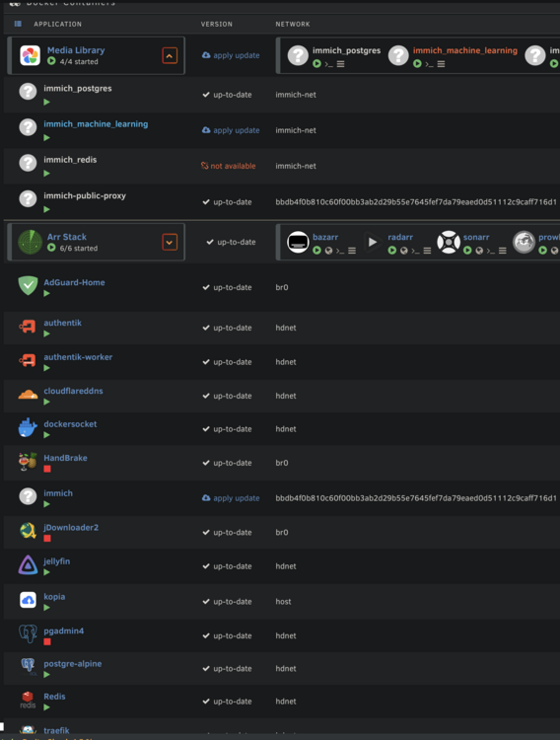The image size is (560, 740).
Task: Click the up-to-date status for Arr Stack
Action: pos(231,242)
